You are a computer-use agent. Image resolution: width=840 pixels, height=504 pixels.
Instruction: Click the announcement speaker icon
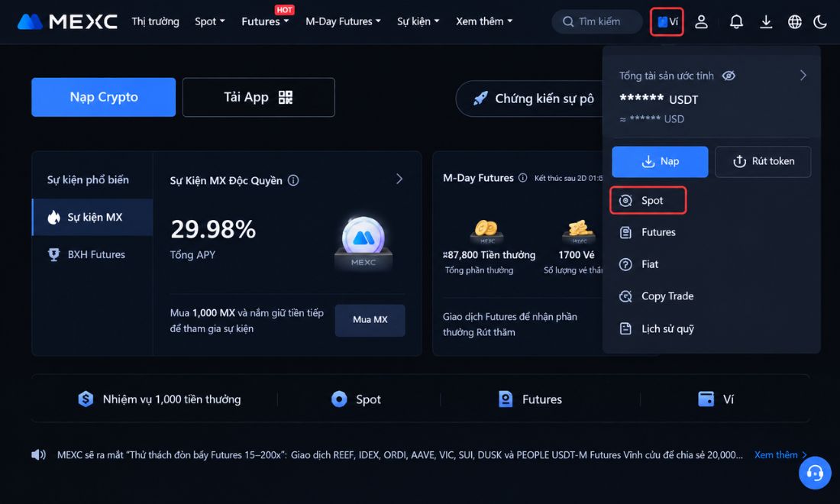39,454
